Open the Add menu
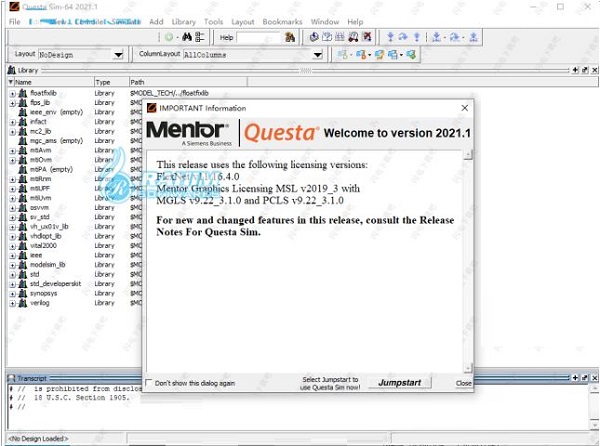This screenshot has width=600, height=446. 156,22
